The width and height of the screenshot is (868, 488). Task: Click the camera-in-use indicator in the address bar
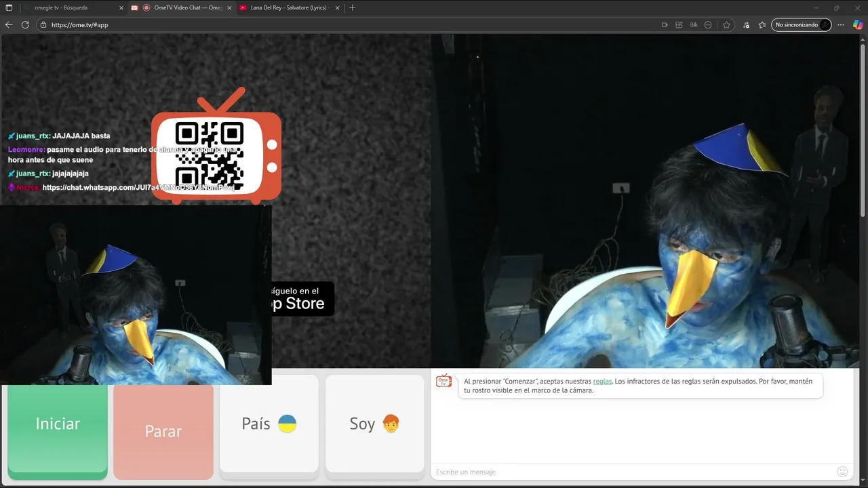[665, 24]
